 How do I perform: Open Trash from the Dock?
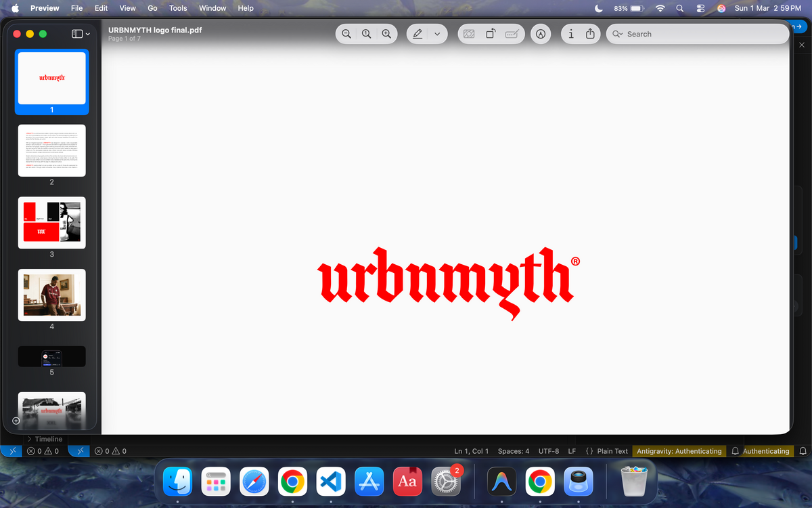point(634,481)
